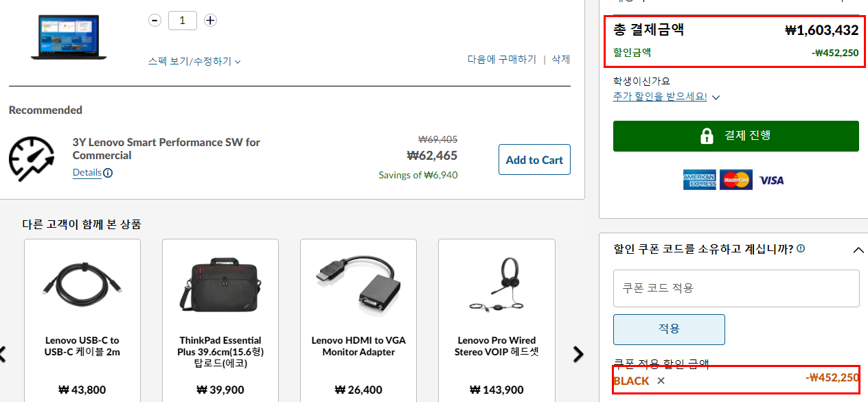The image size is (868, 402).
Task: Remove BLACK coupon with the X
Action: point(661,381)
